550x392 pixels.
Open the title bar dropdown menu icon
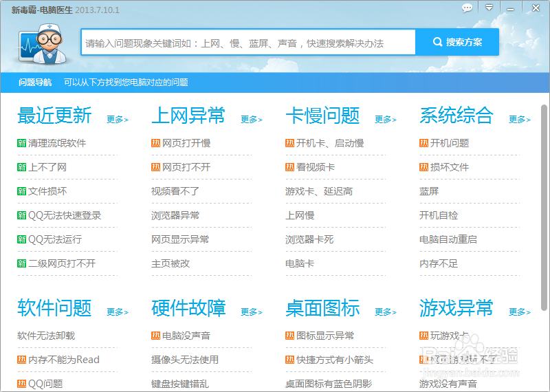(x=489, y=8)
